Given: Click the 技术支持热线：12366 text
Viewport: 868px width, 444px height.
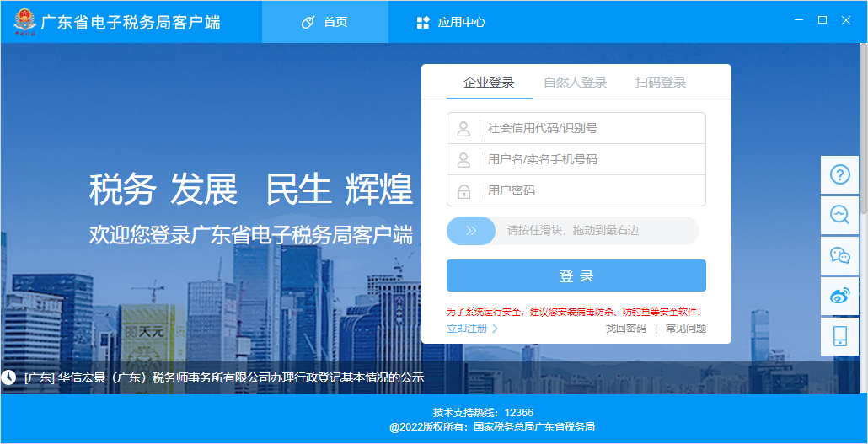Looking at the screenshot, I should 483,413.
